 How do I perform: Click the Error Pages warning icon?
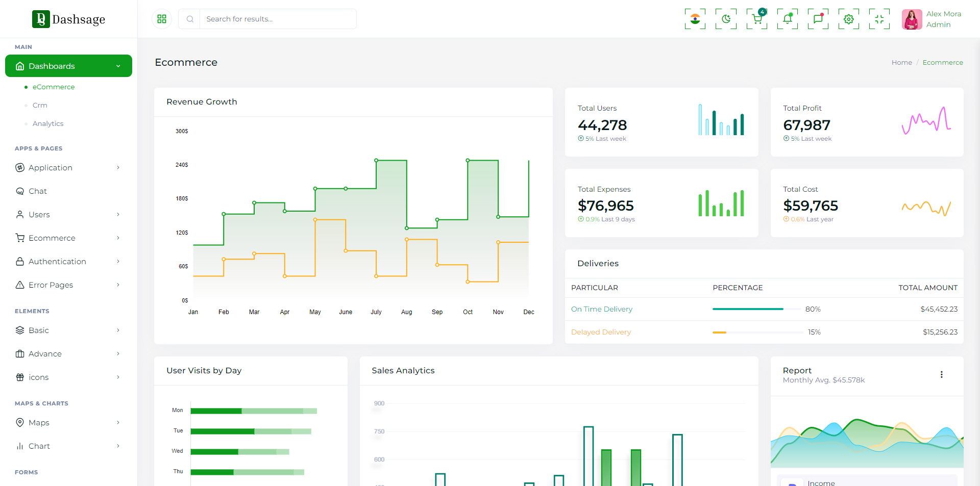coord(20,285)
